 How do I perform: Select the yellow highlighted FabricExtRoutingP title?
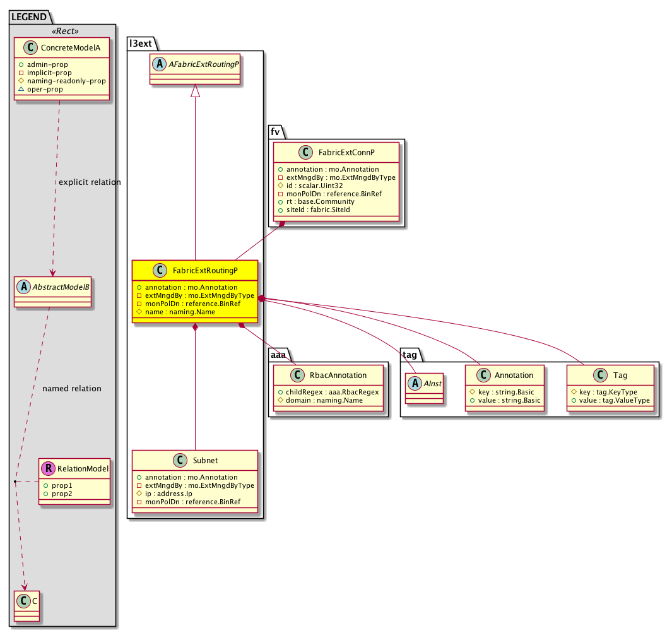pos(206,270)
